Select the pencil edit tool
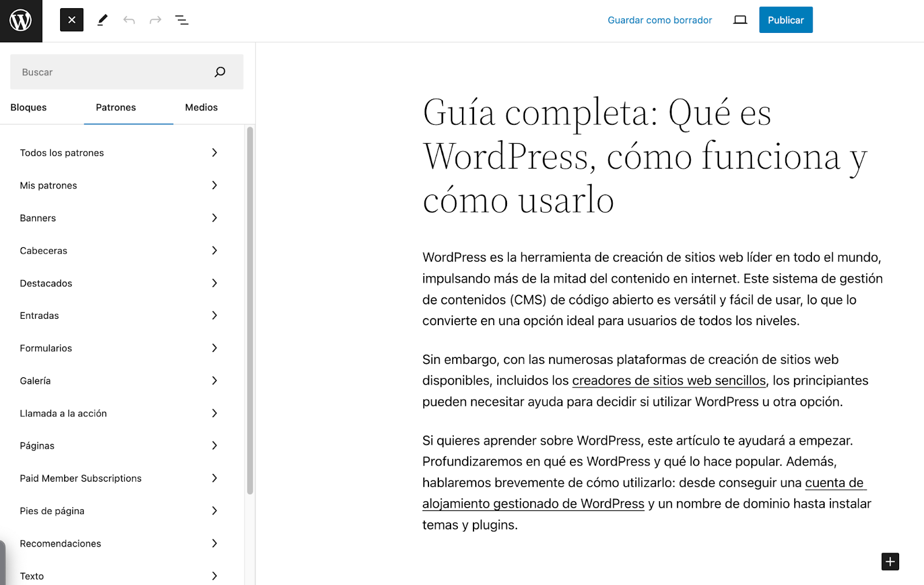The image size is (924, 585). 102,20
